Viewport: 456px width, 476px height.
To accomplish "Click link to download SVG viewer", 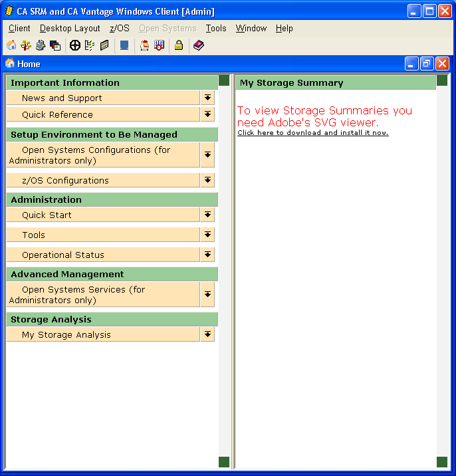I will [x=312, y=133].
